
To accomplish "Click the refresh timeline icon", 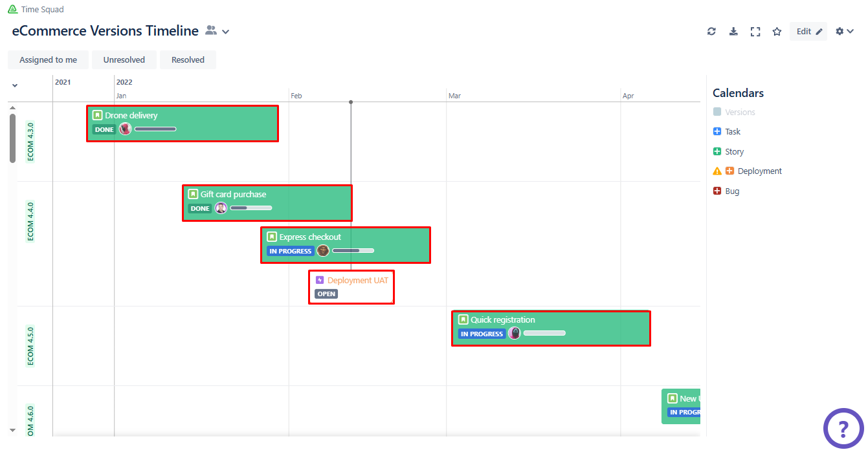I will pyautogui.click(x=711, y=32).
